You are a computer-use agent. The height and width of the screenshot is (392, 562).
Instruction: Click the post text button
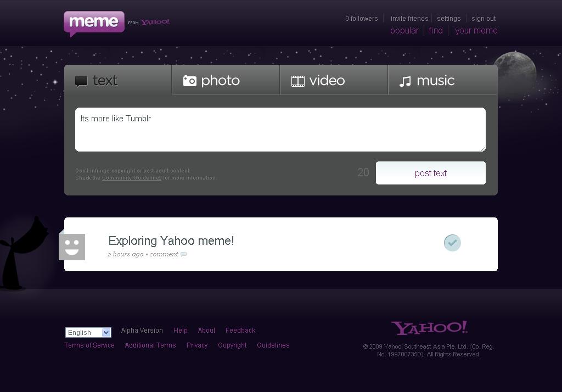pyautogui.click(x=430, y=173)
